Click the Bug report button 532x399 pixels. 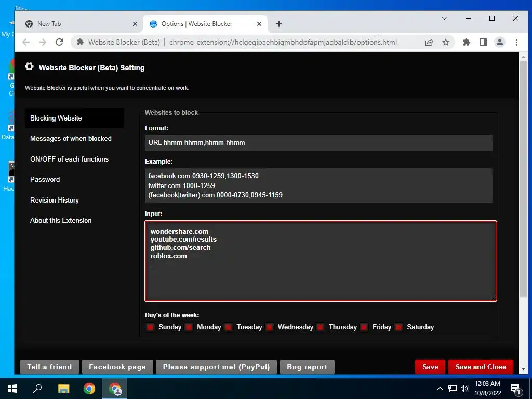coord(307,367)
